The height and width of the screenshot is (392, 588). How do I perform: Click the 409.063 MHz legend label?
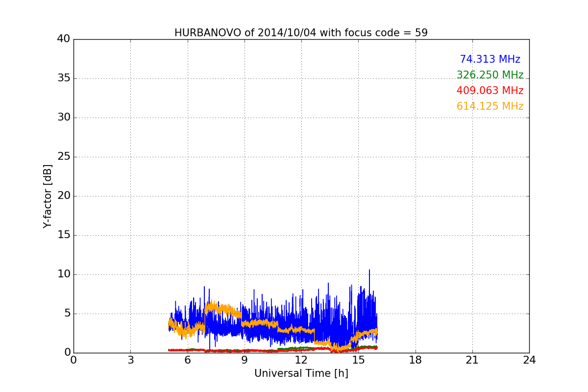pos(490,91)
